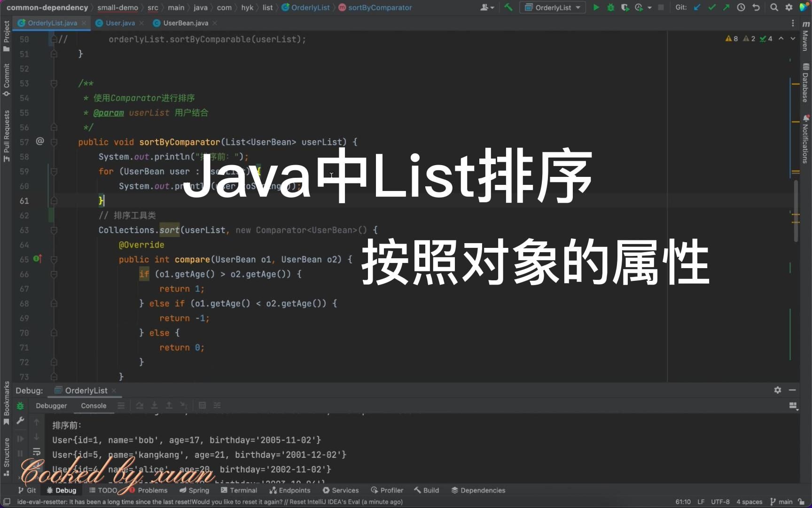This screenshot has height=508, width=812.
Task: Pause program in debug sidebar
Action: (20, 453)
